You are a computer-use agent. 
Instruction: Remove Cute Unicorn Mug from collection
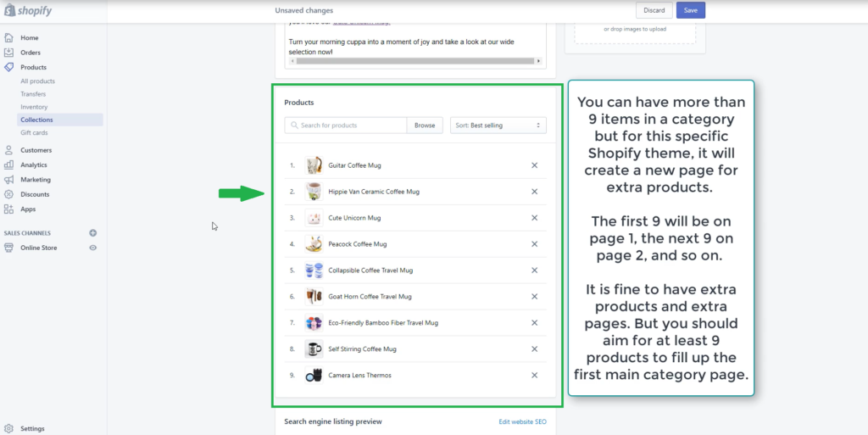click(534, 217)
